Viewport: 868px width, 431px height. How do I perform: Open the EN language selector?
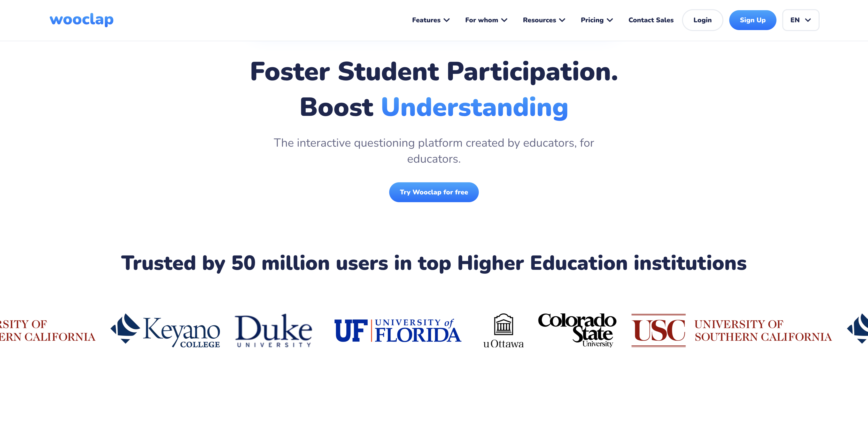coord(800,20)
